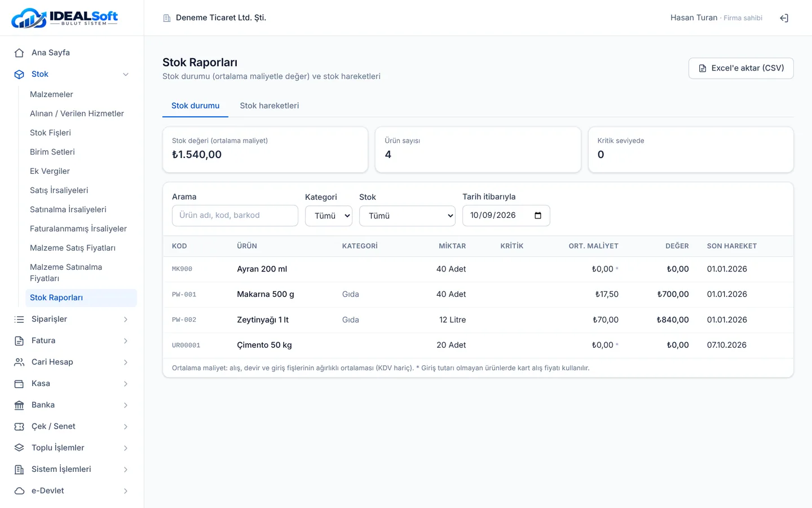Click the Excel'e aktar (CSV) button
Viewport: 812px width, 508px height.
tap(741, 68)
